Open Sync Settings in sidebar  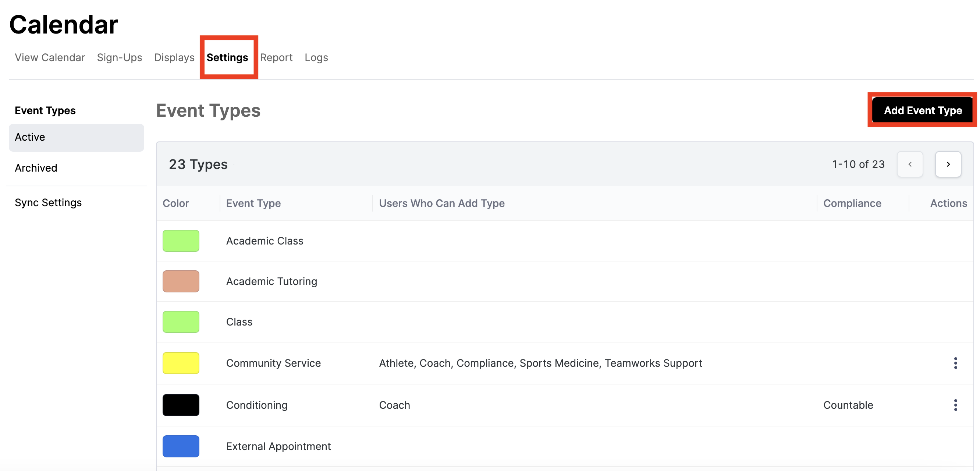[x=48, y=203]
